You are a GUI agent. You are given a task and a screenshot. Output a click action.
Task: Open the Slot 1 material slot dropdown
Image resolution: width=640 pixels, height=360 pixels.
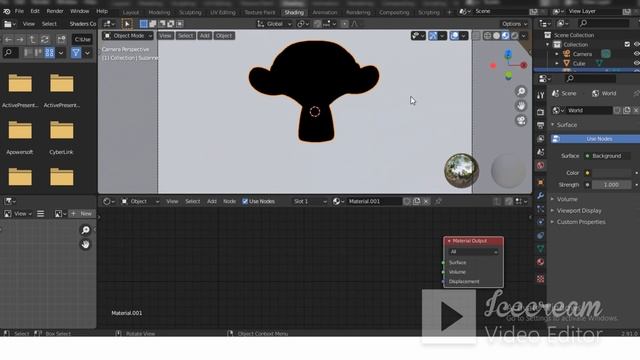pyautogui.click(x=310, y=201)
